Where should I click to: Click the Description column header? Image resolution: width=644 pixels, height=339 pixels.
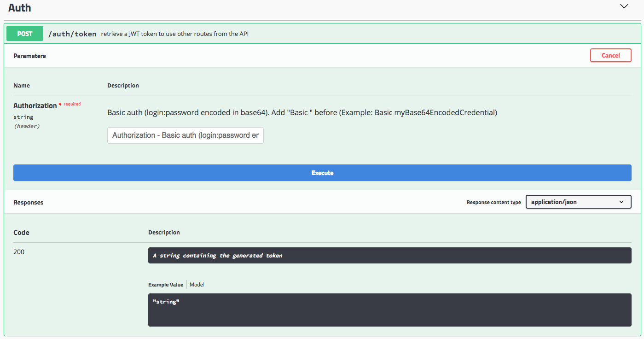[x=123, y=85]
